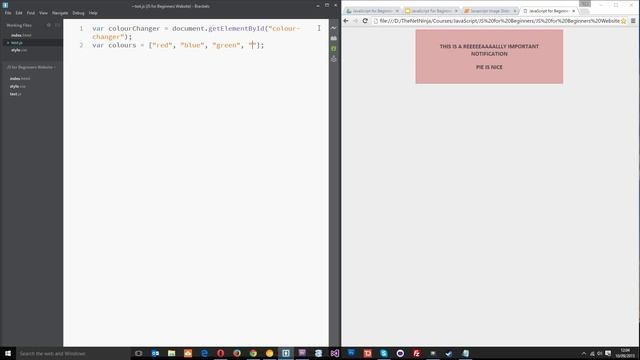Open the Extension Manager brick icon
The image size is (640, 360).
point(334,38)
